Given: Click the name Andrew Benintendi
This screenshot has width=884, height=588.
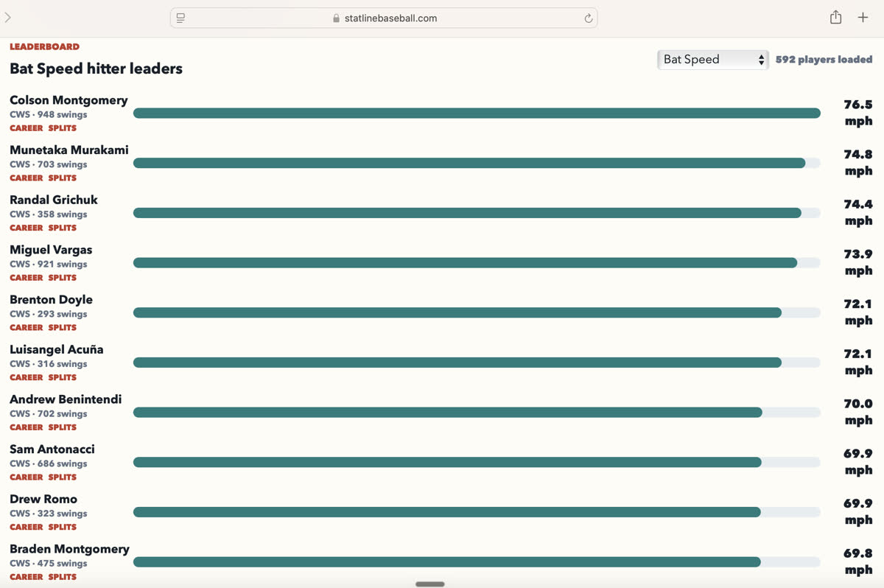Looking at the screenshot, I should (66, 399).
